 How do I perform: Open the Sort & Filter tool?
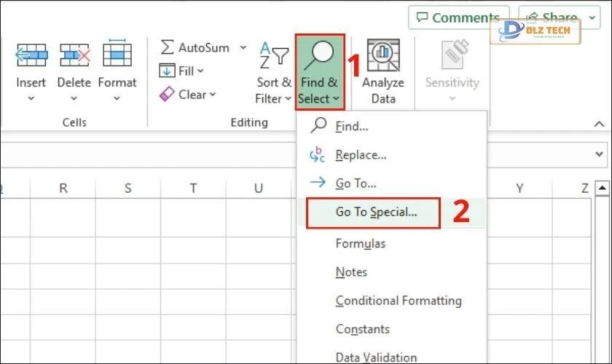pos(274,73)
